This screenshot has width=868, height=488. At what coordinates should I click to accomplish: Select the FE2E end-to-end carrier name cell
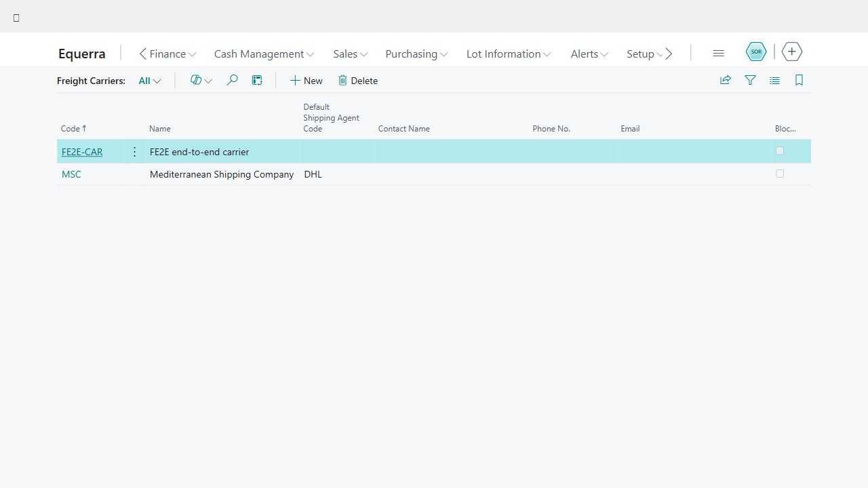(222, 152)
